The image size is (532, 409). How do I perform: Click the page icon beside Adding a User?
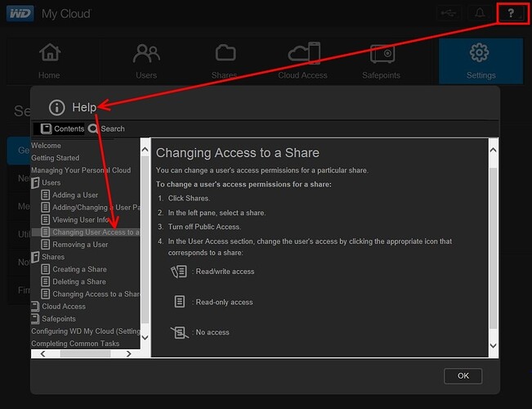coord(46,195)
